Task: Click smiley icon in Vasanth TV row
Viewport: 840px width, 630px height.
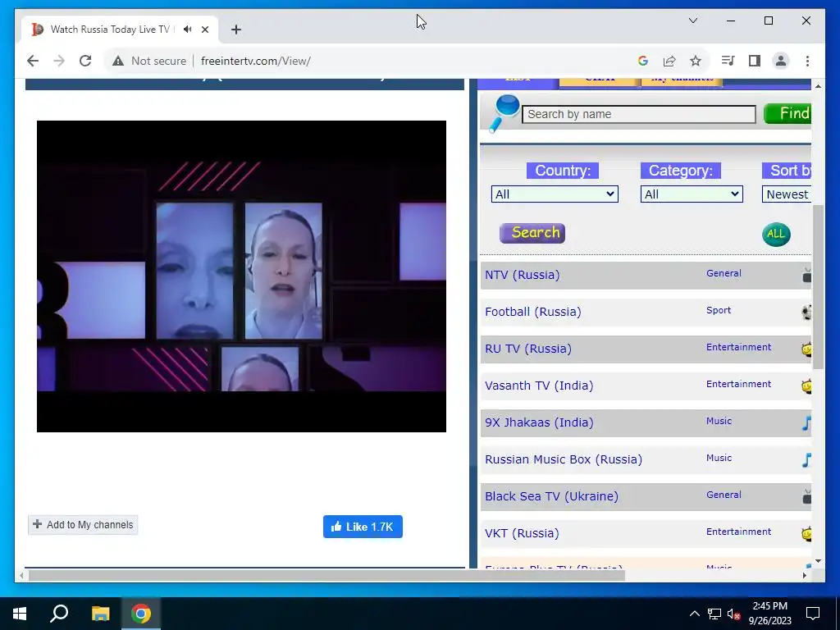Action: tap(806, 386)
